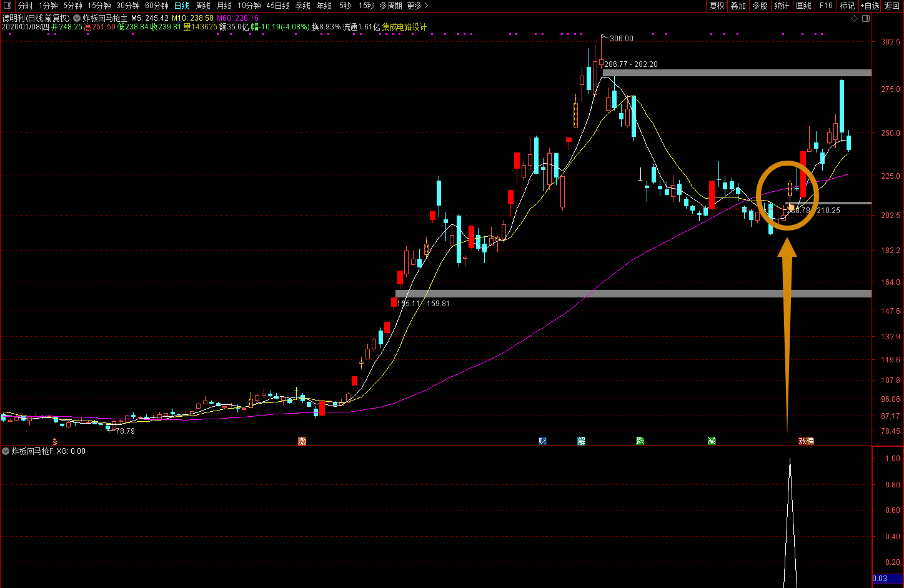This screenshot has width=904, height=588.
Task: Expand the 炸板回马枪F sub-indicator dropdown
Action: (x=6, y=451)
